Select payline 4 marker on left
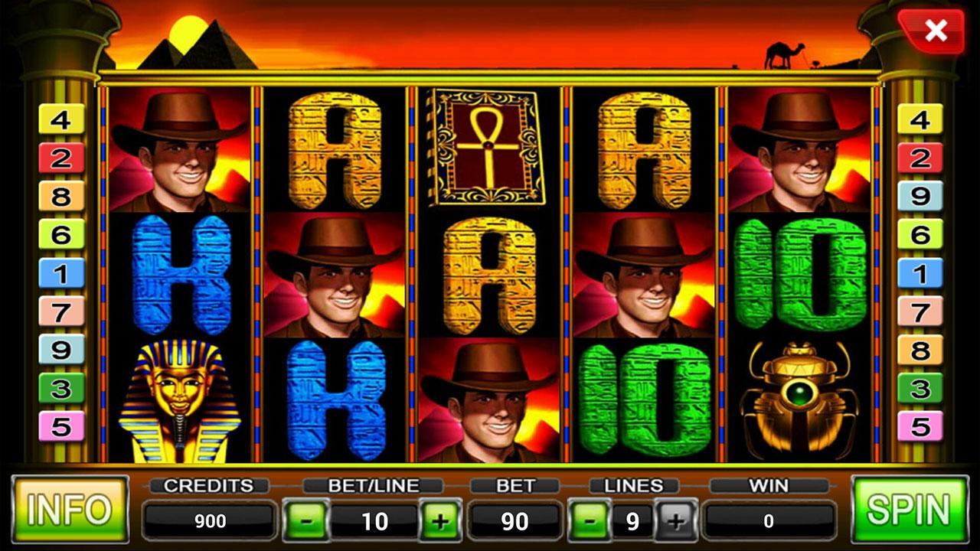 (x=61, y=119)
